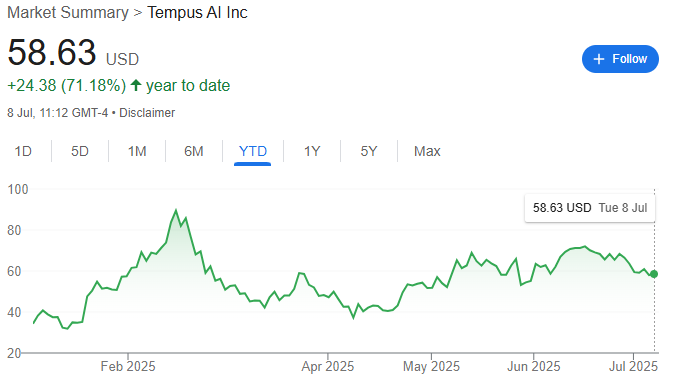The width and height of the screenshot is (679, 384).
Task: Click the February peak on chart line
Action: [175, 210]
